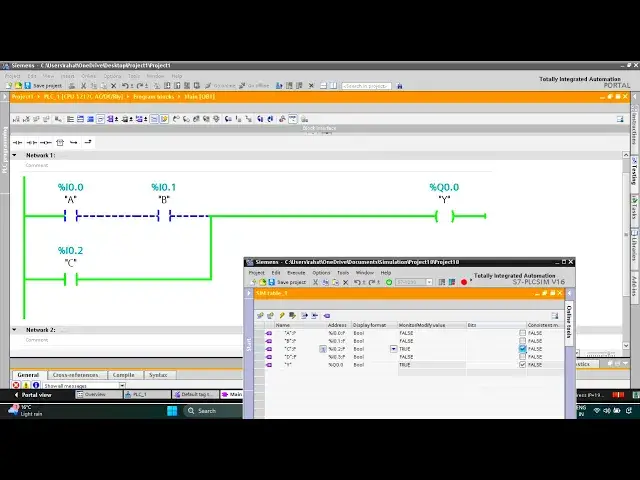Toggle the blue information filter icon

[x=36, y=385]
